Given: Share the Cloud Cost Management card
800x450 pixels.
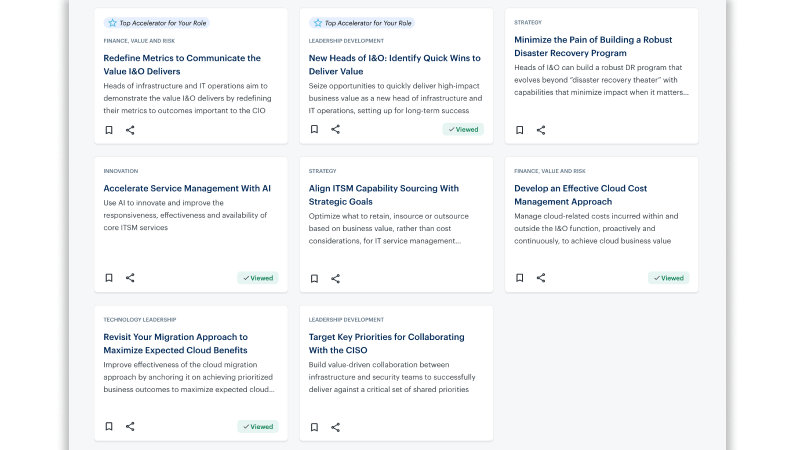Looking at the screenshot, I should pos(541,278).
